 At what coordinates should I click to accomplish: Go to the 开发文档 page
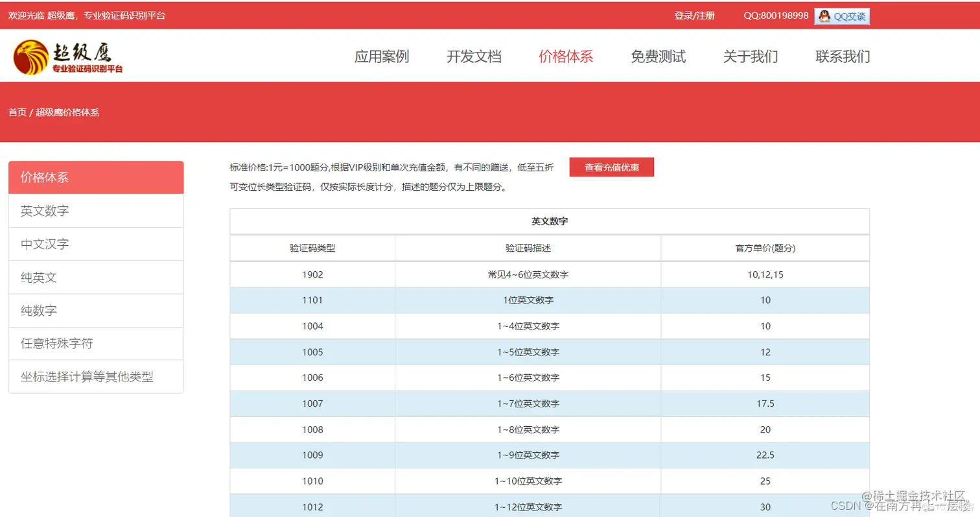[474, 56]
